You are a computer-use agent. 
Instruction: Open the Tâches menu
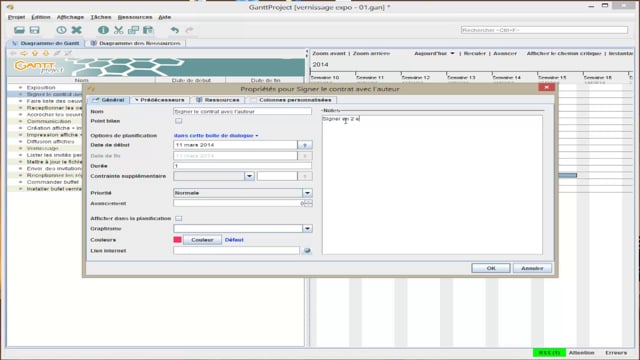point(101,17)
